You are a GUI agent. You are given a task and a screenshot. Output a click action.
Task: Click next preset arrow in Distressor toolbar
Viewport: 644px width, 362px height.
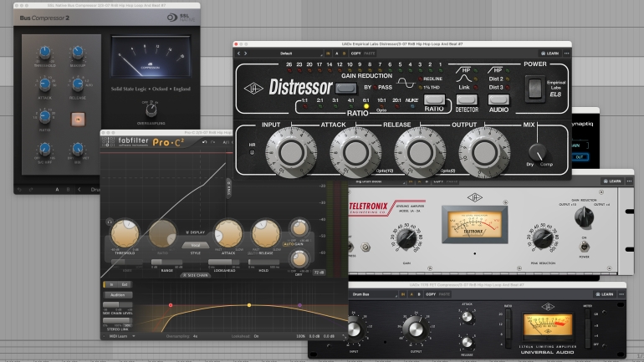(x=246, y=54)
